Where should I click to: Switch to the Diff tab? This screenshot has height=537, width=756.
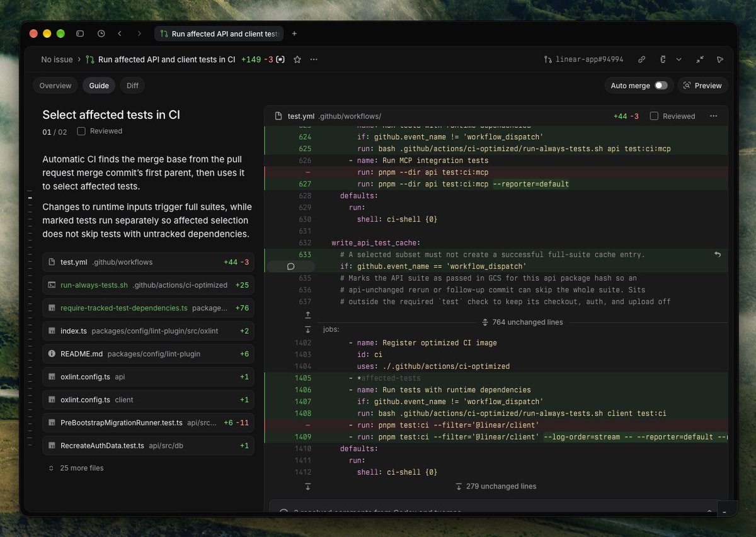[132, 86]
